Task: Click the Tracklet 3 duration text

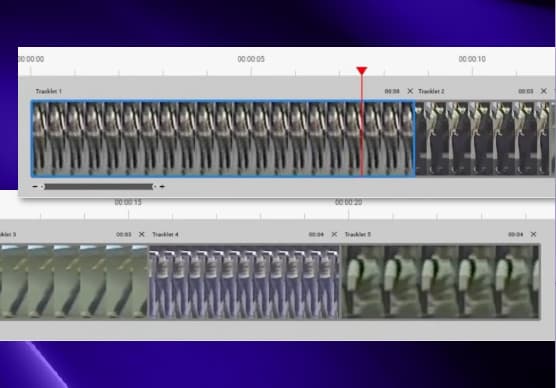Action: (124, 234)
